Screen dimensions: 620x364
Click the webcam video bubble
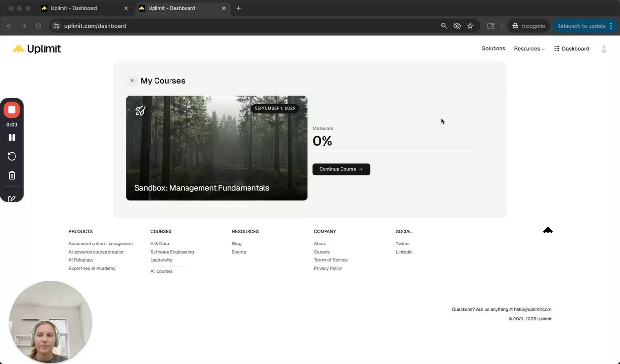pyautogui.click(x=50, y=322)
